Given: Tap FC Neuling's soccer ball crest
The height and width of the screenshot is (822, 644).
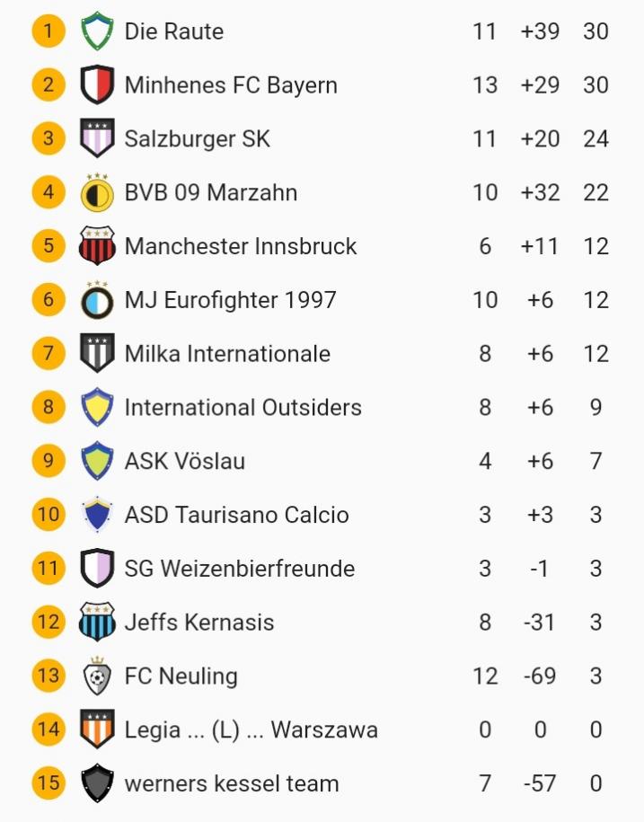Looking at the screenshot, I should tap(96, 676).
